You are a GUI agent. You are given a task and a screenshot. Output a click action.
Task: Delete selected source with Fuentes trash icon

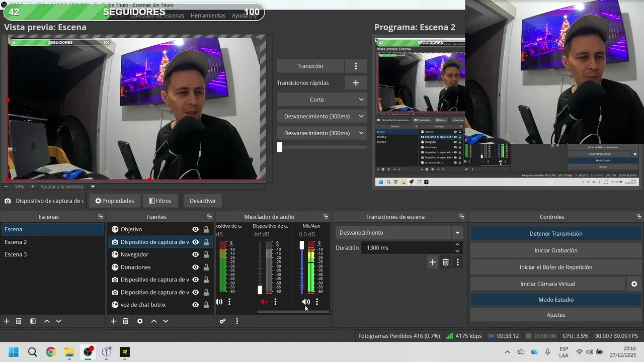pos(126,321)
